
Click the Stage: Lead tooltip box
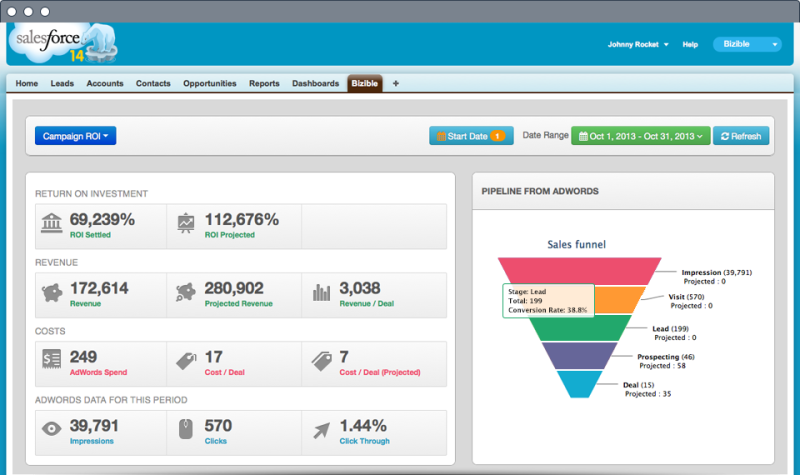[548, 301]
